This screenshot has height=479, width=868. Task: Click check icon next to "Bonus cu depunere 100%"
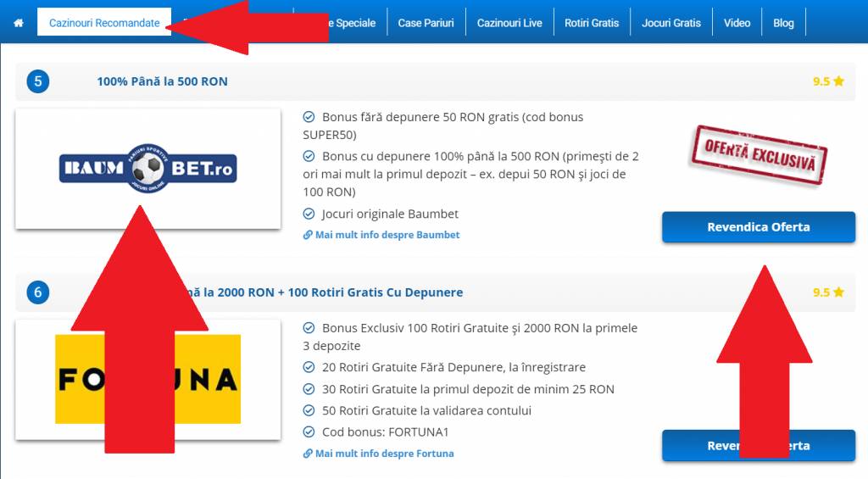[x=309, y=156]
